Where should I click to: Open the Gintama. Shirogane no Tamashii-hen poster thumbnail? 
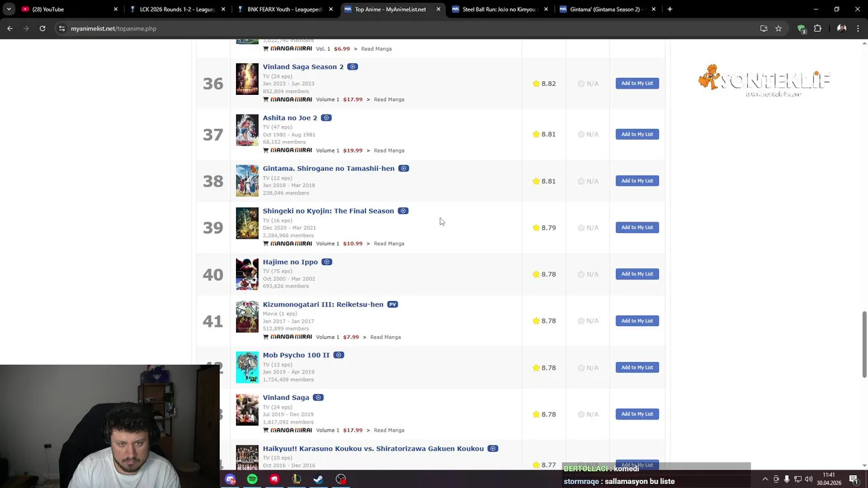pos(247,181)
